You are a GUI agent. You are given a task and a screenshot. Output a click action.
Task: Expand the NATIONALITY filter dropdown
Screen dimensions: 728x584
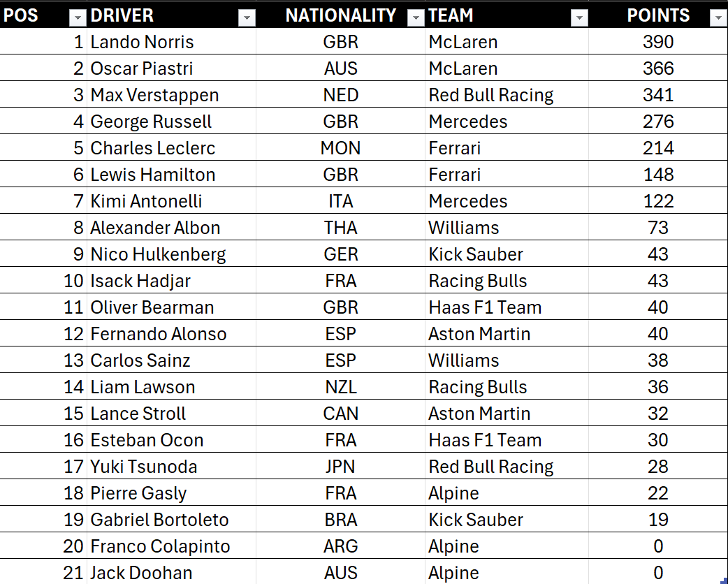(416, 19)
